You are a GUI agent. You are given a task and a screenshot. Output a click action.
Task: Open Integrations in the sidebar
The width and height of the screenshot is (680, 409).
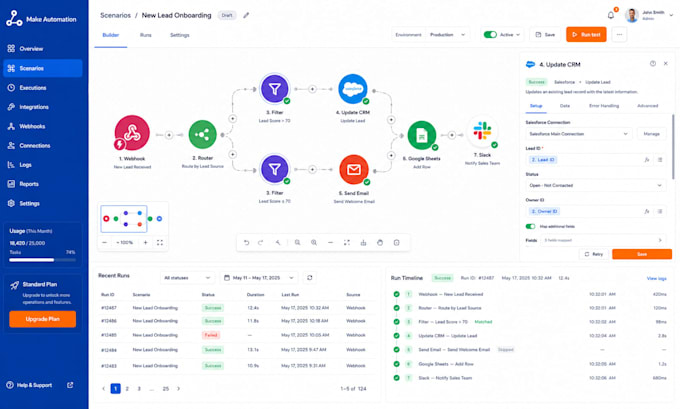(x=42, y=107)
